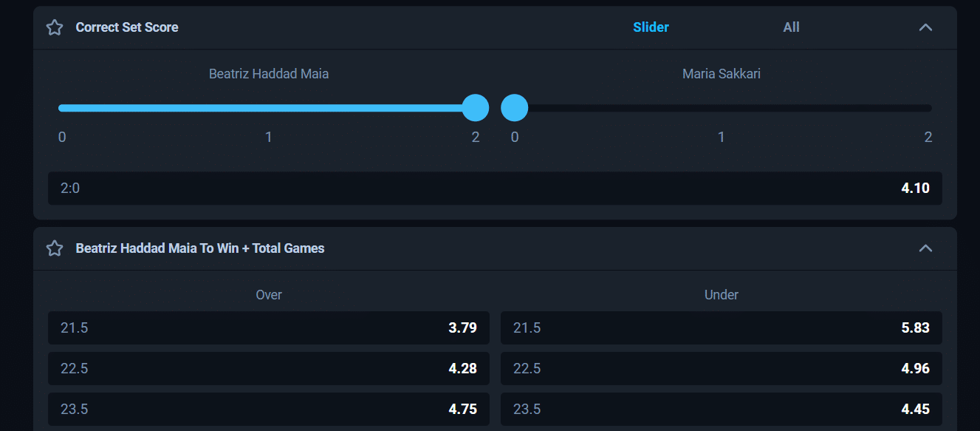
Task: Select the Slider view tab
Action: (x=651, y=27)
